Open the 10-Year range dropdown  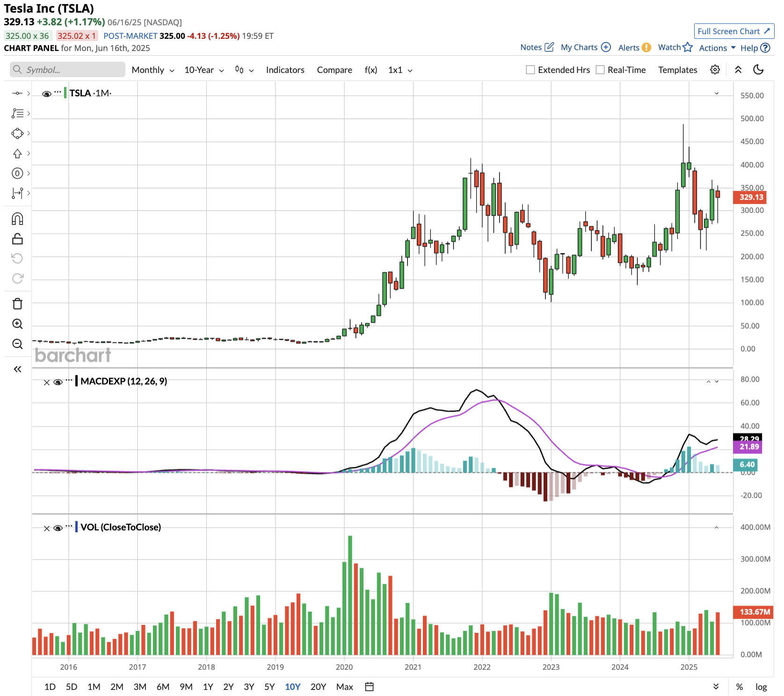coord(204,70)
